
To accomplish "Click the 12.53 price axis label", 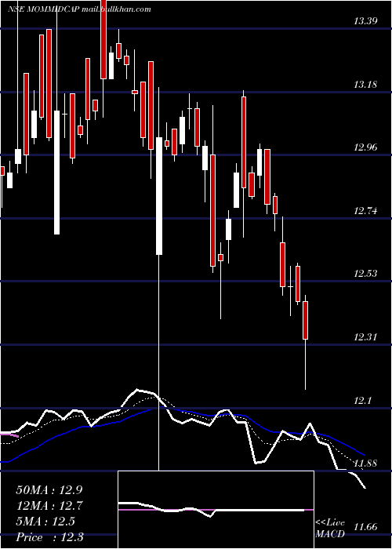I will pos(365,274).
